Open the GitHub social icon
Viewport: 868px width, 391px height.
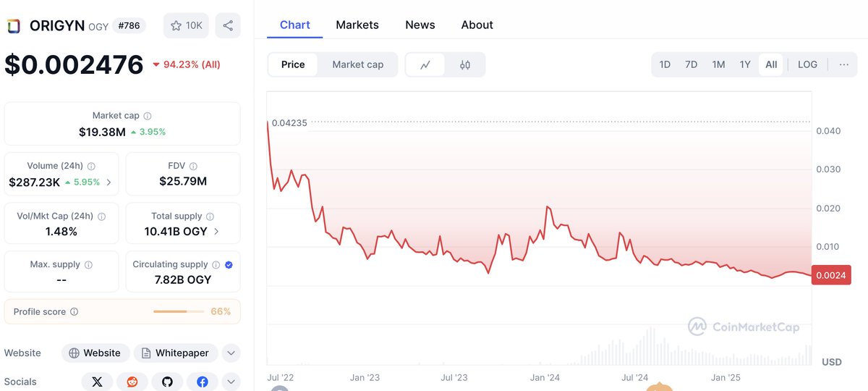[x=167, y=382]
